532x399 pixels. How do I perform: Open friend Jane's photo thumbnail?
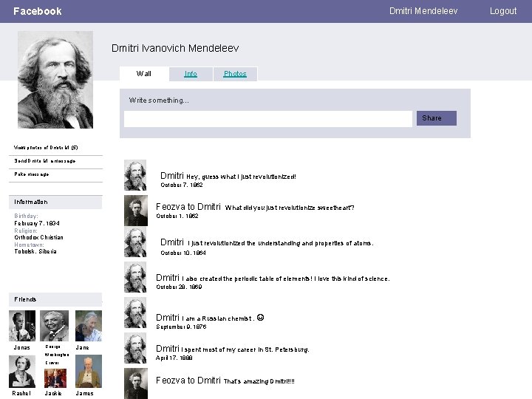[89, 326]
